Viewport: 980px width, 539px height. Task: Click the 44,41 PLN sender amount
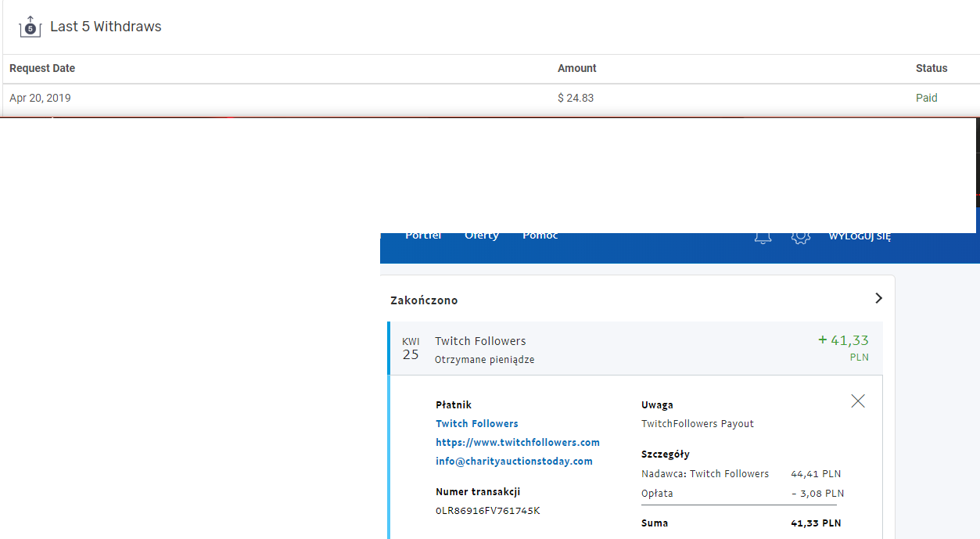816,473
